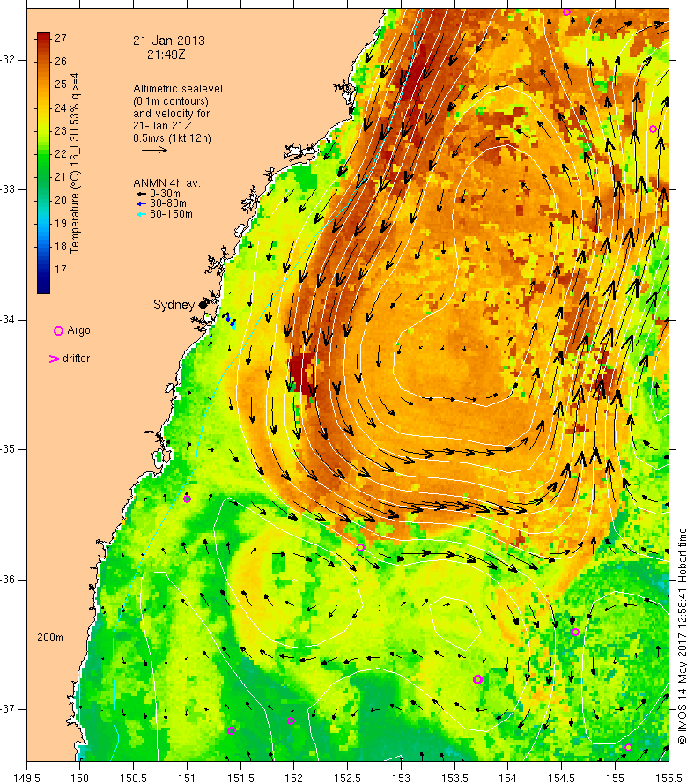Click the 155.5 longitude axis label
This screenshot has width=687, height=784.
click(669, 779)
